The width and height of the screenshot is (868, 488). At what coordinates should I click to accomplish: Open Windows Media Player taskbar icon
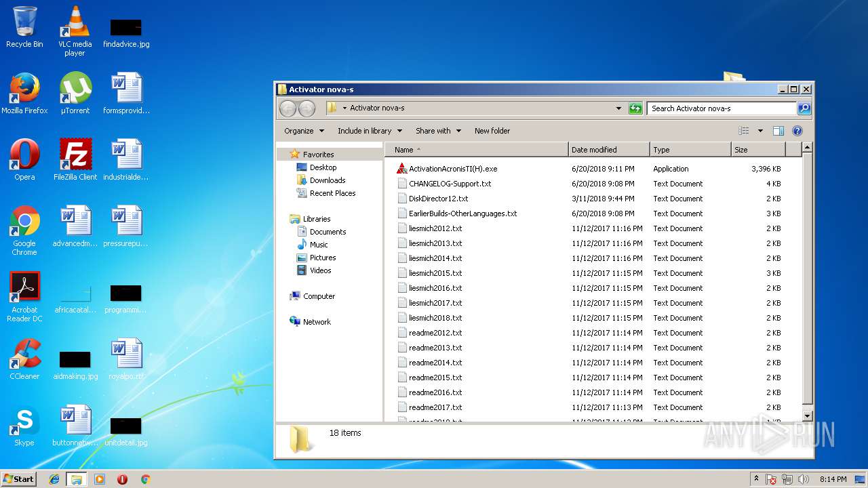(99, 479)
